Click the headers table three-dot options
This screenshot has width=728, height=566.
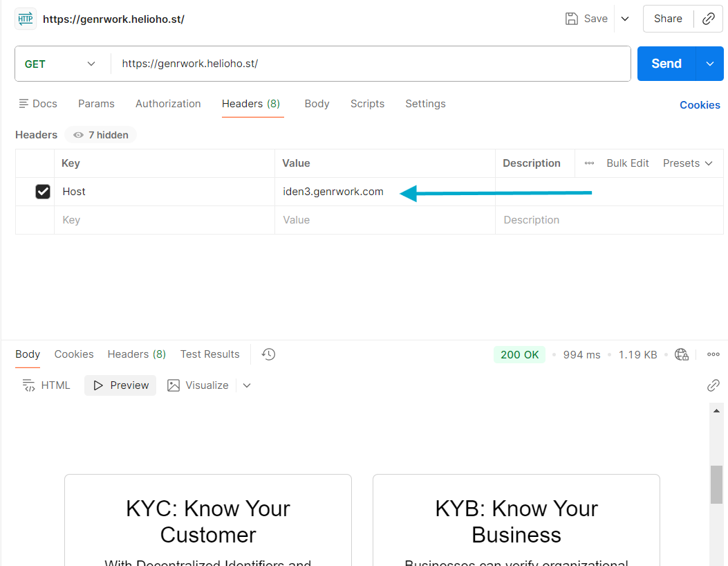589,163
